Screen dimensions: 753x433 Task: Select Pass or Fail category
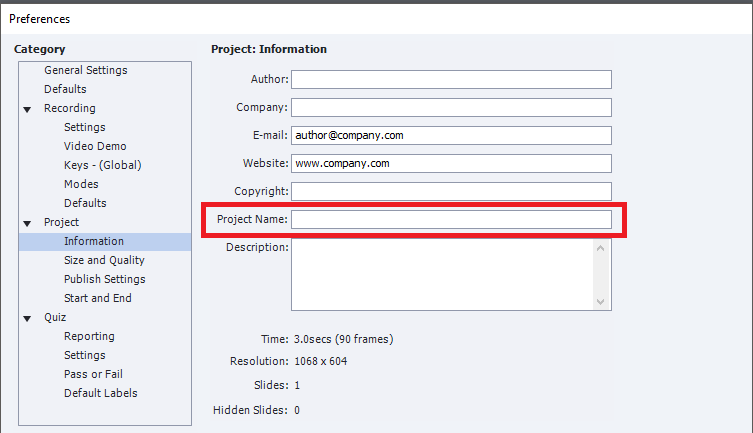[93, 374]
